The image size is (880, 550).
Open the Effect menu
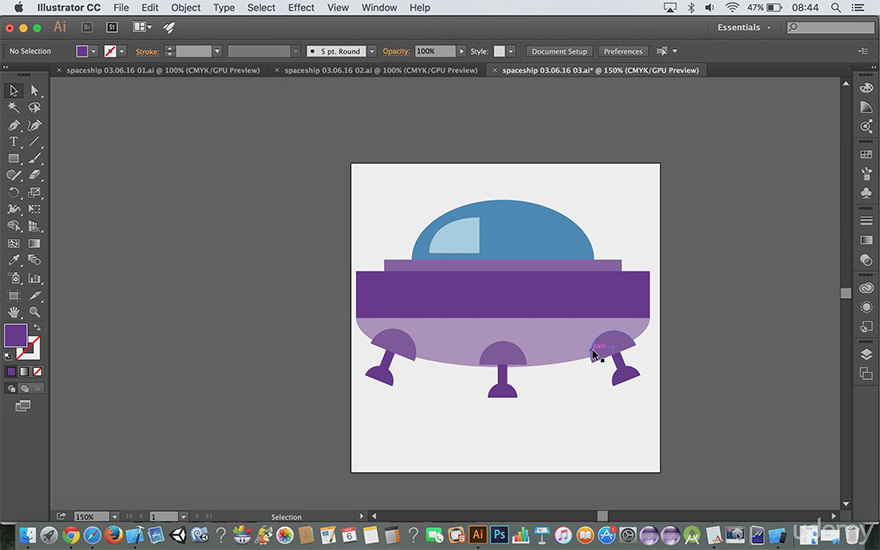pos(301,8)
